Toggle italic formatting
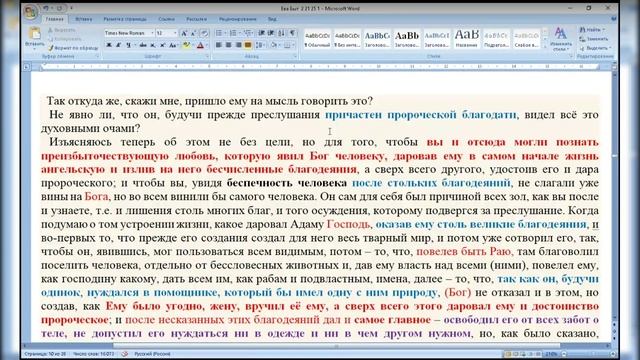640x360 pixels. pyautogui.click(x=118, y=45)
